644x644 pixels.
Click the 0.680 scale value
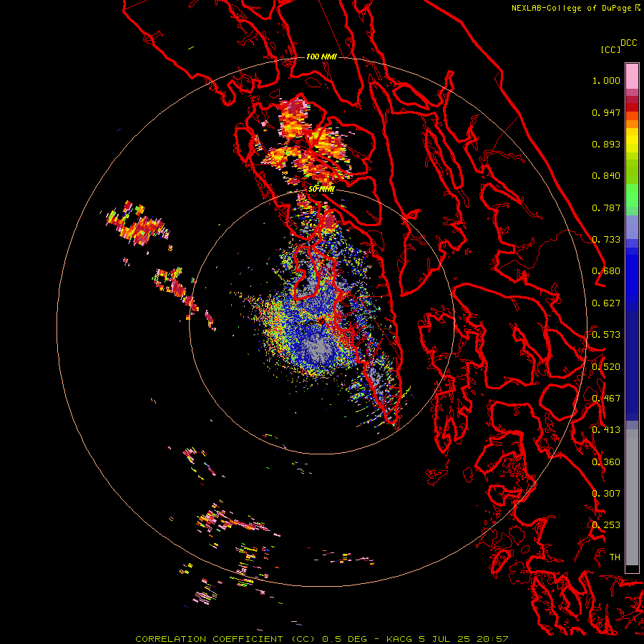coord(606,271)
